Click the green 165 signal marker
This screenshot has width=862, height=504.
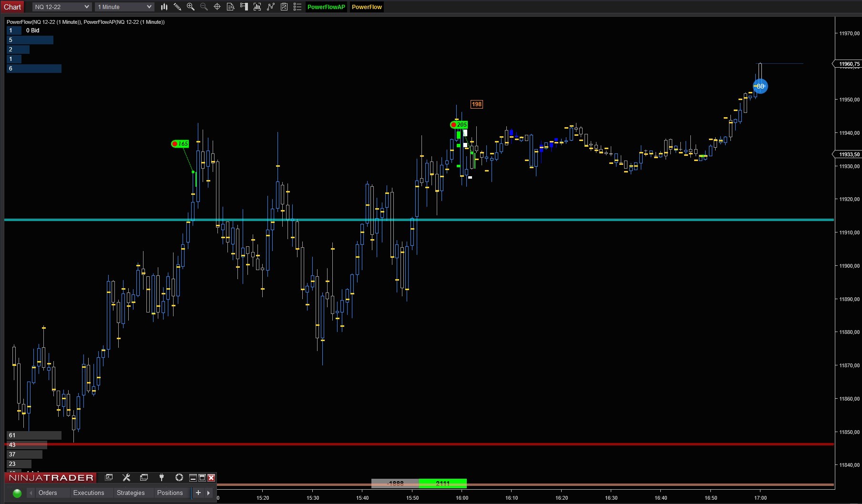180,144
